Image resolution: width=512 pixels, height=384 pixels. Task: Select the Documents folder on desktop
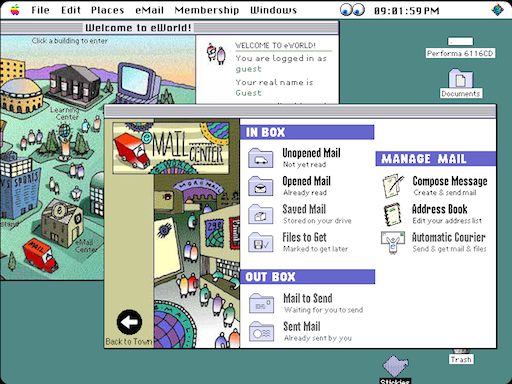(461, 83)
